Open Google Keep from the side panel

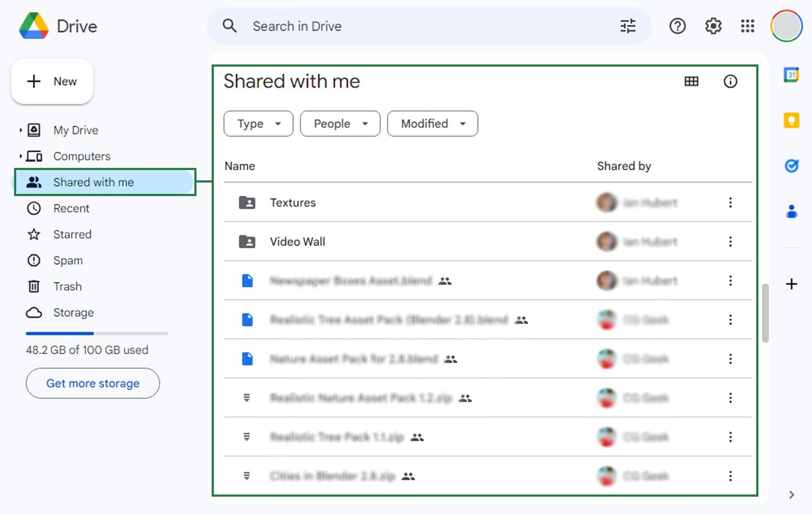coord(791,120)
